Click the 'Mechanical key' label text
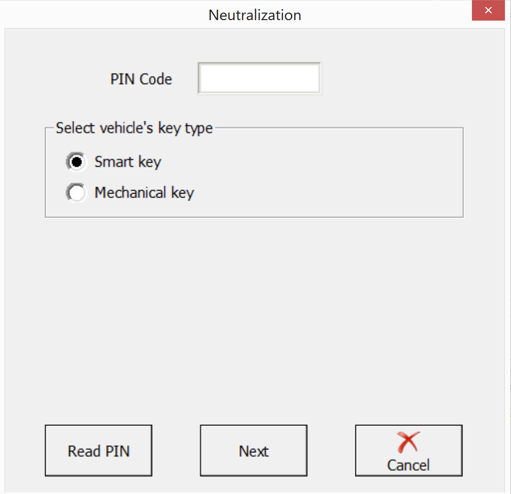511x494 pixels. click(x=144, y=193)
